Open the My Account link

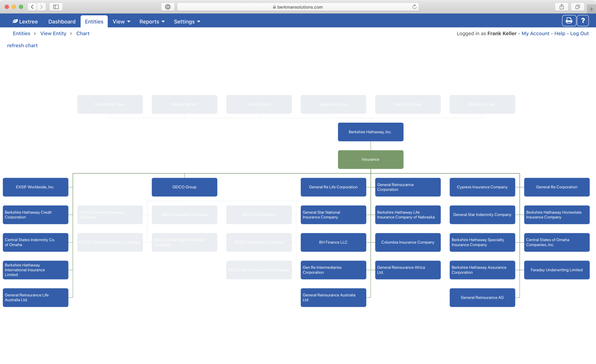[x=535, y=33]
